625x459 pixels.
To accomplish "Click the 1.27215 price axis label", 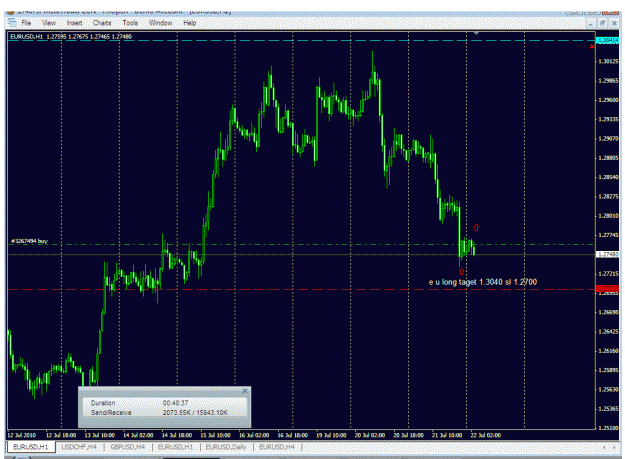I will (x=608, y=274).
